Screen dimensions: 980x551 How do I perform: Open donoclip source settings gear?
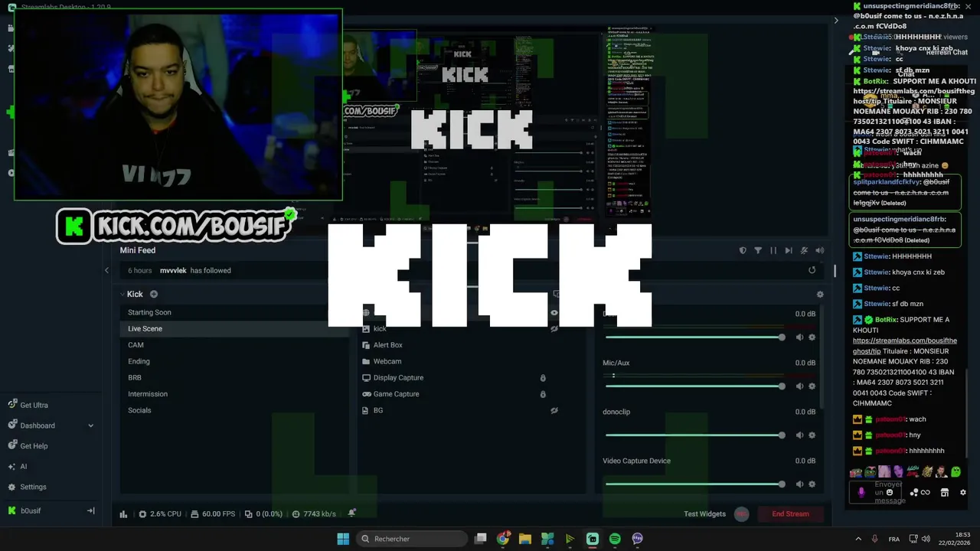pyautogui.click(x=812, y=435)
